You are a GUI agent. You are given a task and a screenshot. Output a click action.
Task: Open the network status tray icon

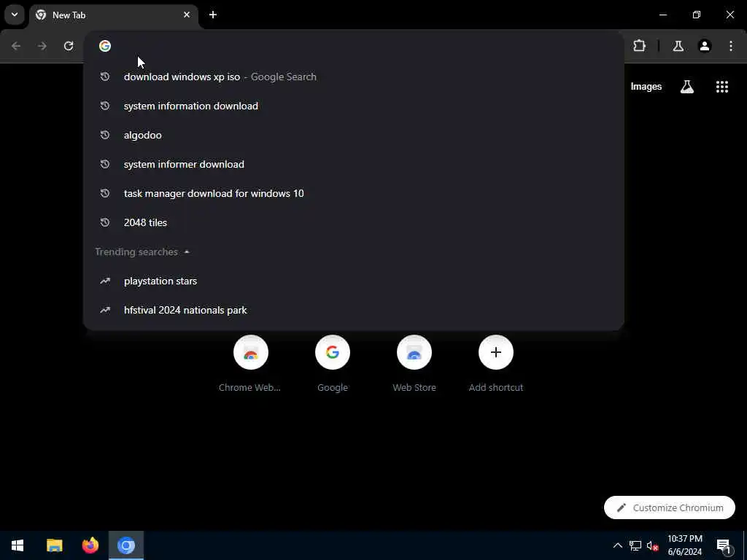[x=635, y=545]
